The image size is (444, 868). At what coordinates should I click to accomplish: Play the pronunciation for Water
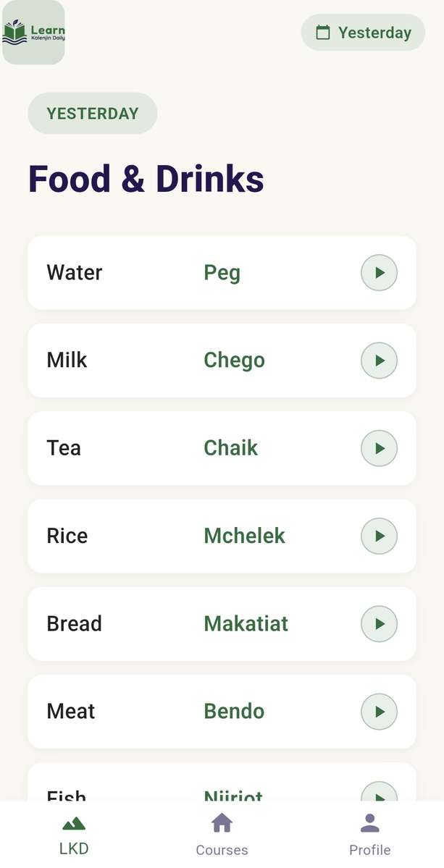[379, 273]
